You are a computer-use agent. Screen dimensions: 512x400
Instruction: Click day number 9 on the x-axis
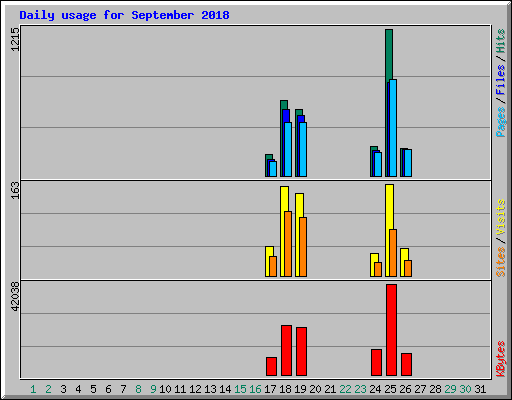(x=153, y=389)
